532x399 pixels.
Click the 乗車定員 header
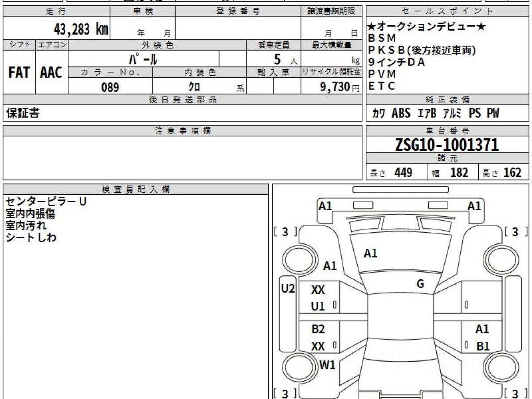[x=274, y=45]
